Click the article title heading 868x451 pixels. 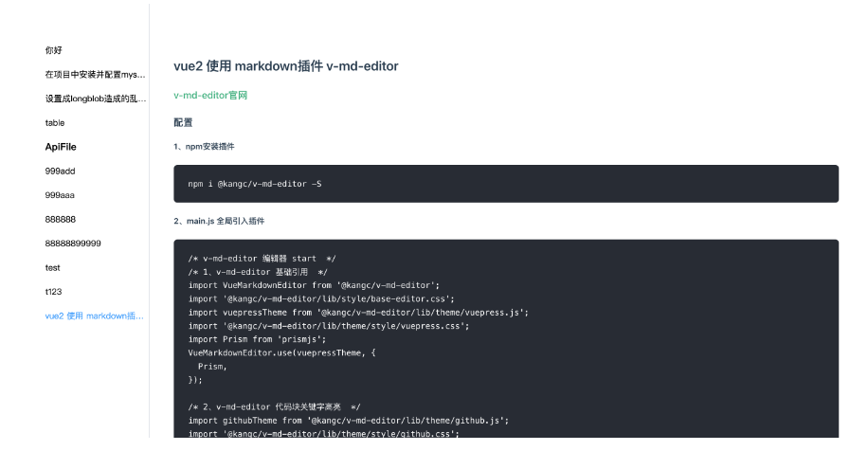(x=285, y=66)
